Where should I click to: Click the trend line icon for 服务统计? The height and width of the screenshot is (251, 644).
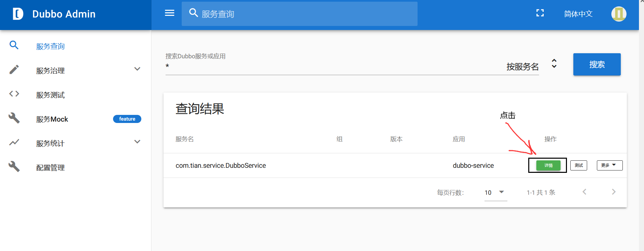pos(14,142)
